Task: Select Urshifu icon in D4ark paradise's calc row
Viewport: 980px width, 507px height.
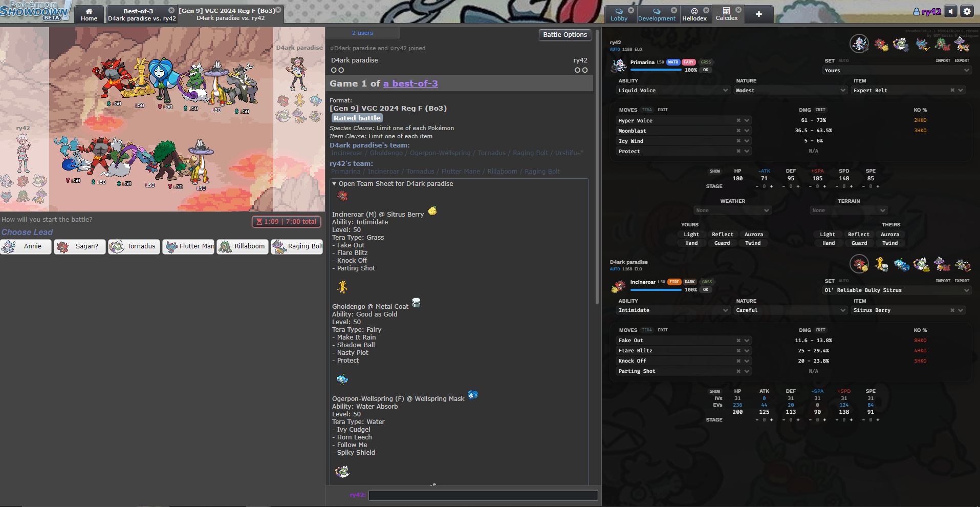Action: tap(963, 264)
